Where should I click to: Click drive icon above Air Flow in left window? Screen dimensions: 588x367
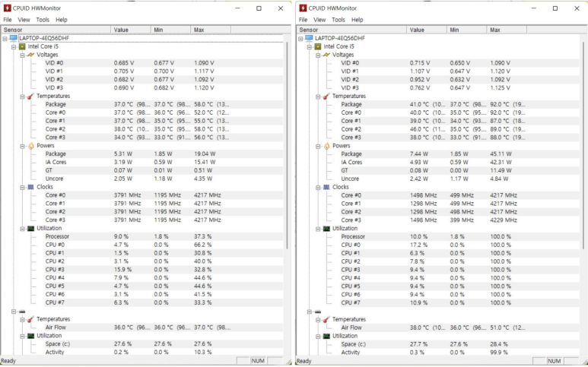(x=22, y=312)
